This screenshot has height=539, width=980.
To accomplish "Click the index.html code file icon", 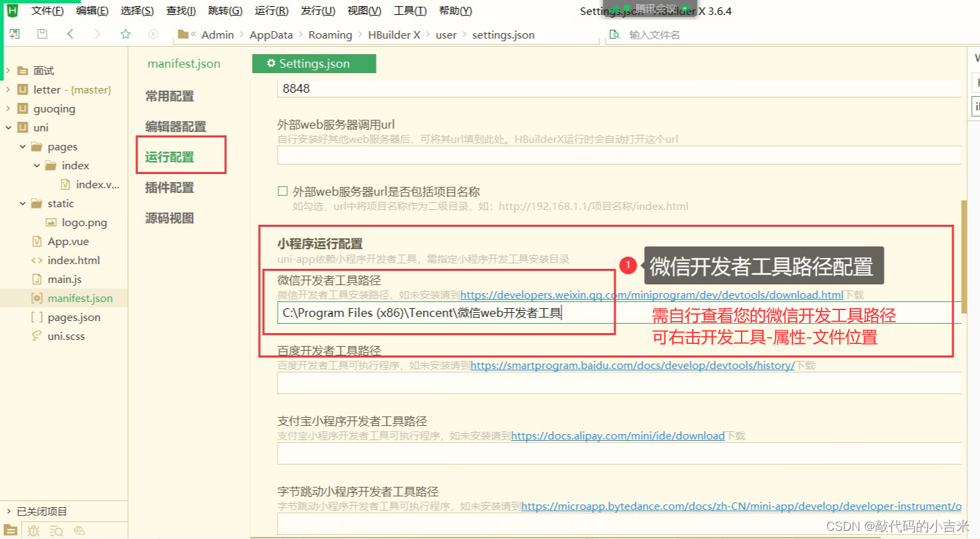I will 37,260.
